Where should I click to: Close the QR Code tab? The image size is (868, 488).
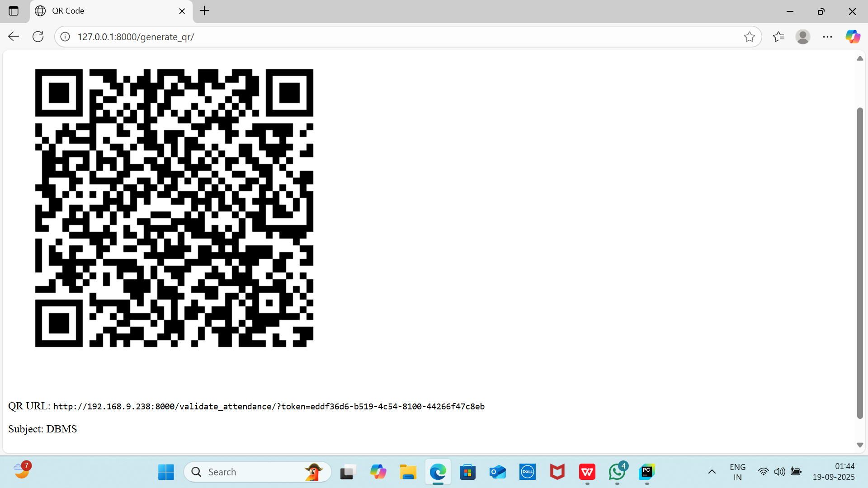pyautogui.click(x=182, y=11)
